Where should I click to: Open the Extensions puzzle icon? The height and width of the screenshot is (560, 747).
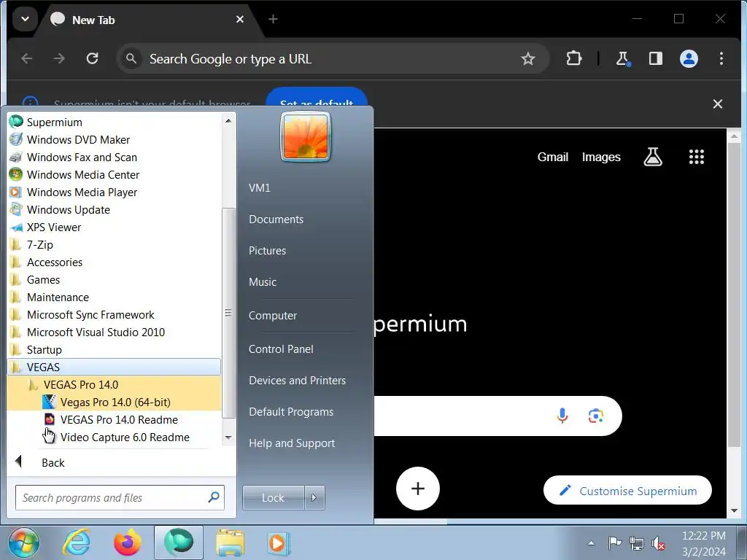coord(574,58)
